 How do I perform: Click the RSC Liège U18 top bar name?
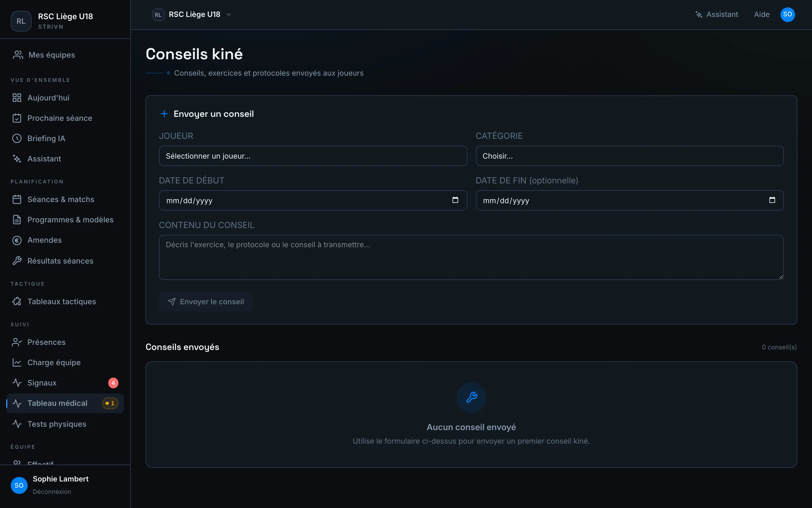pos(195,14)
